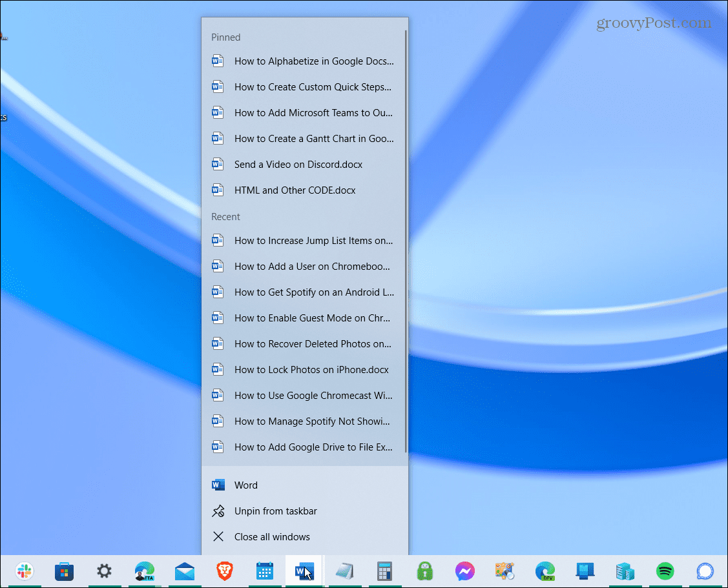Open the PIA VPN app

point(424,572)
